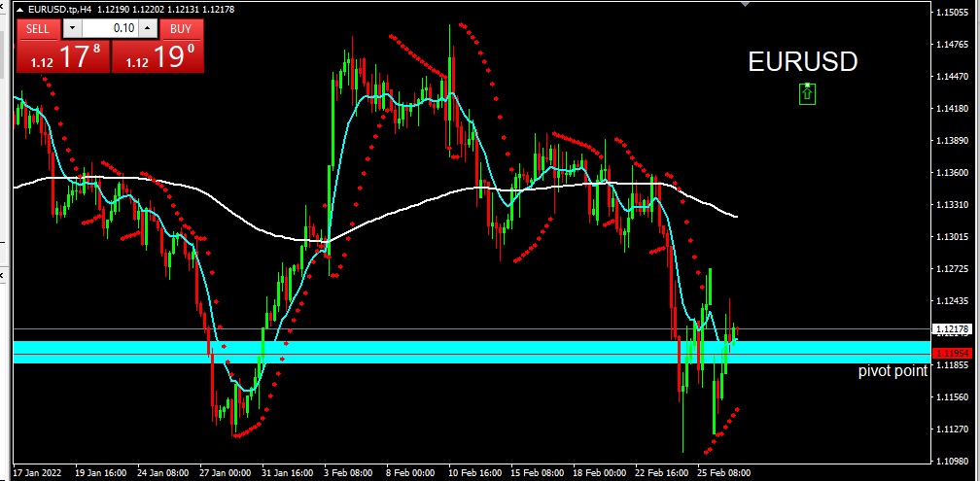Viewport: 980px width, 481px height.
Task: Select the green up-arrow object below EURUSD
Action: (808, 93)
